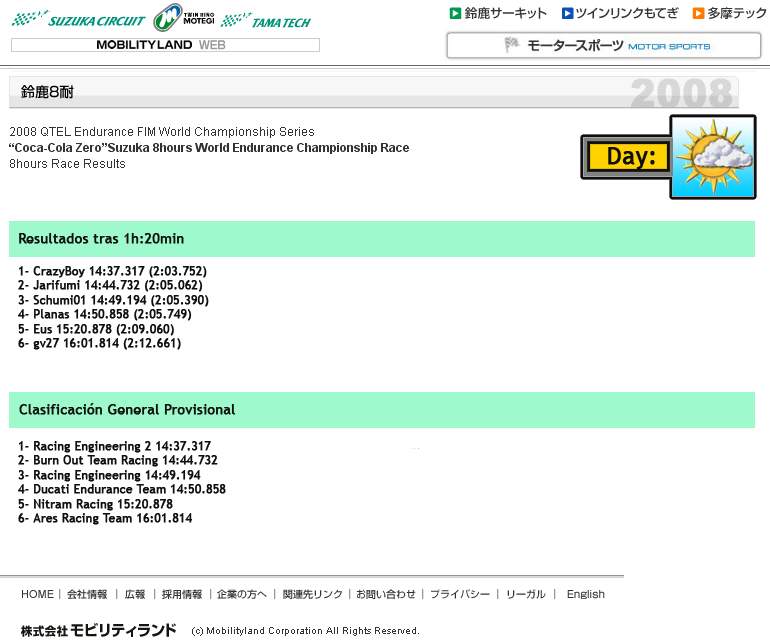Open the 会社情報 footer link
Screen dimensions: 770x642
click(87, 594)
